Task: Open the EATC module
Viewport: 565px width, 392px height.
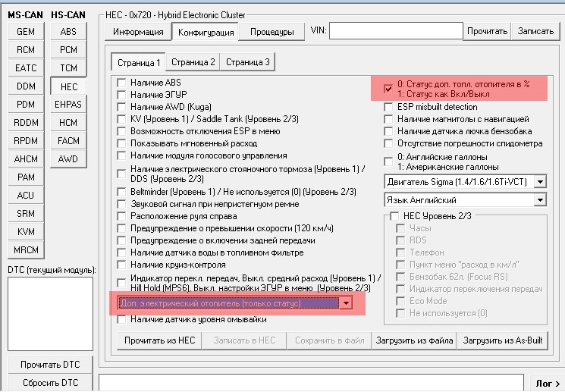Action: [26, 67]
